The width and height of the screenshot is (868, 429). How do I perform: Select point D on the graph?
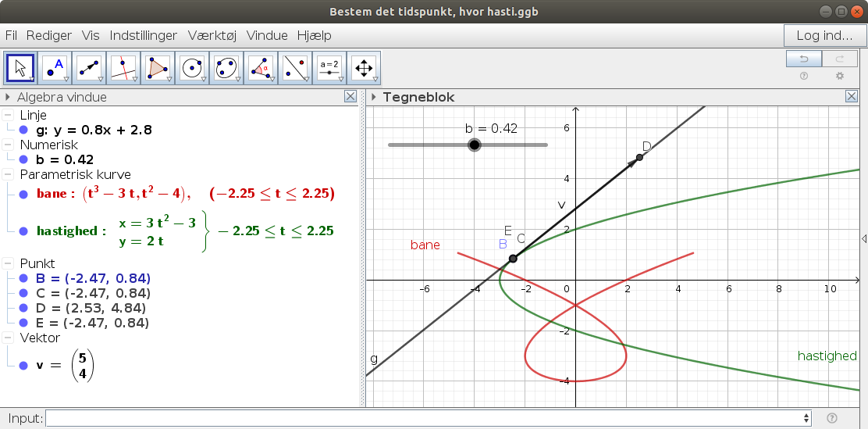coord(639,157)
